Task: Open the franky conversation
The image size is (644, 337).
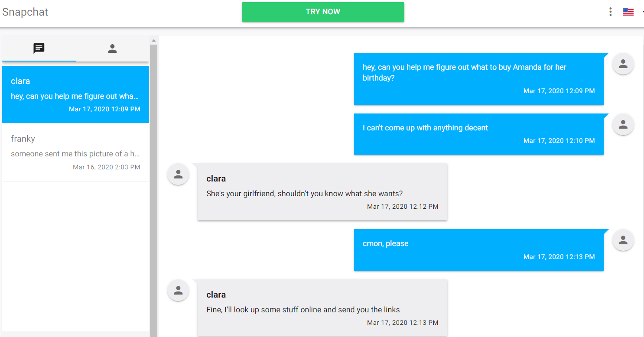Action: pyautogui.click(x=75, y=152)
